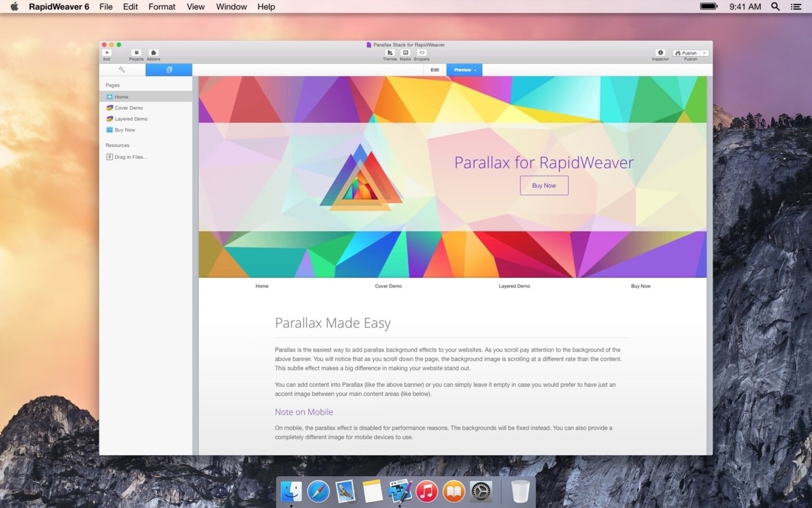Show the Inspector panel
The height and width of the screenshot is (508, 812).
(x=660, y=53)
